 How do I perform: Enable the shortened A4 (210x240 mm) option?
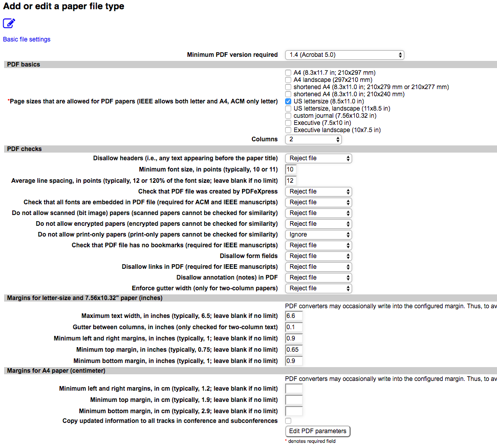[x=288, y=94]
